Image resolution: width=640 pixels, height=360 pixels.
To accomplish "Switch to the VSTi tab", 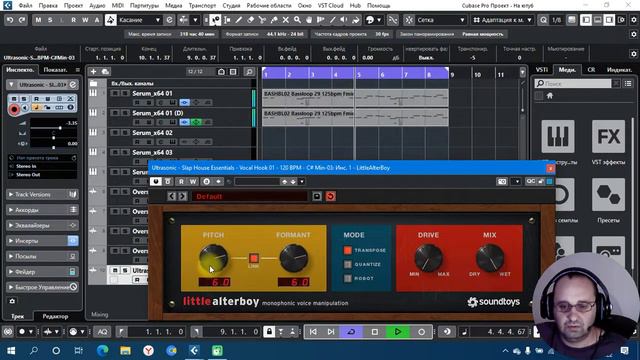I will 542,70.
